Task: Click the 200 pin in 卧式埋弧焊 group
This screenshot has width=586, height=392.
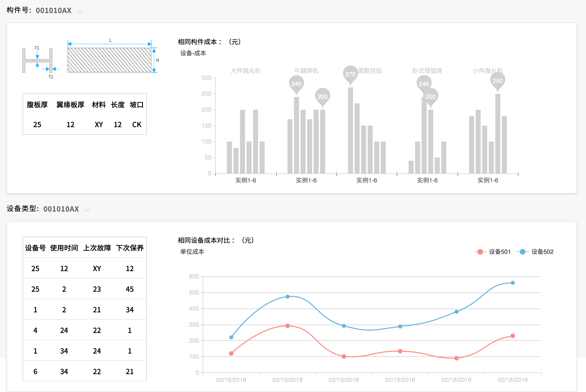Action: point(431,96)
